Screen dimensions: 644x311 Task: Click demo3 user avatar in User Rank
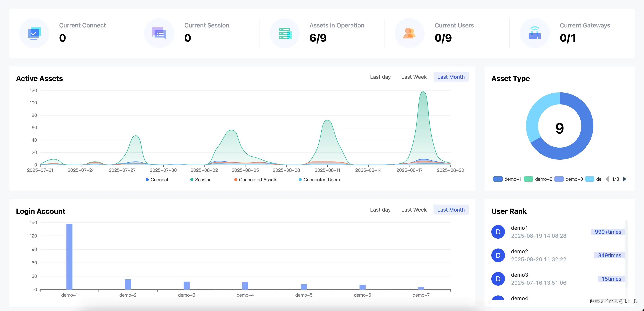pos(498,279)
